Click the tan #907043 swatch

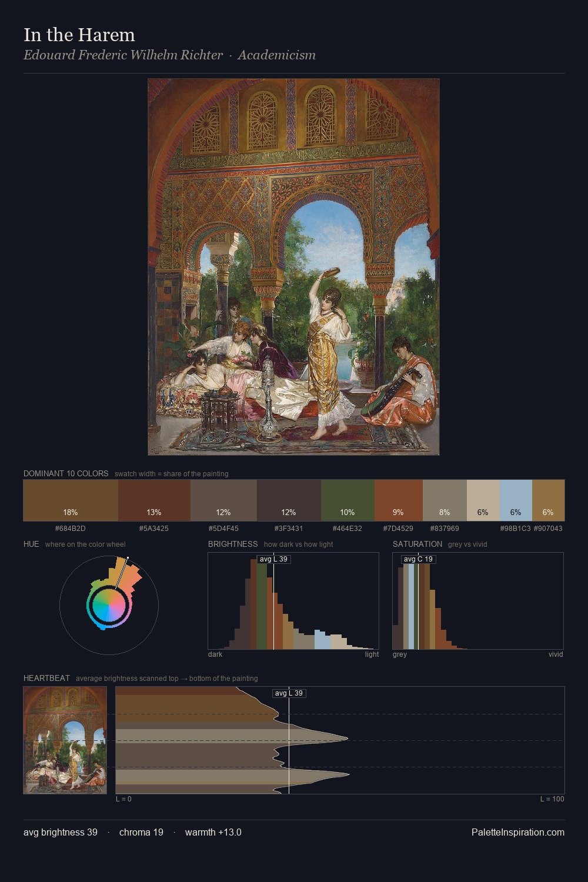pos(548,500)
